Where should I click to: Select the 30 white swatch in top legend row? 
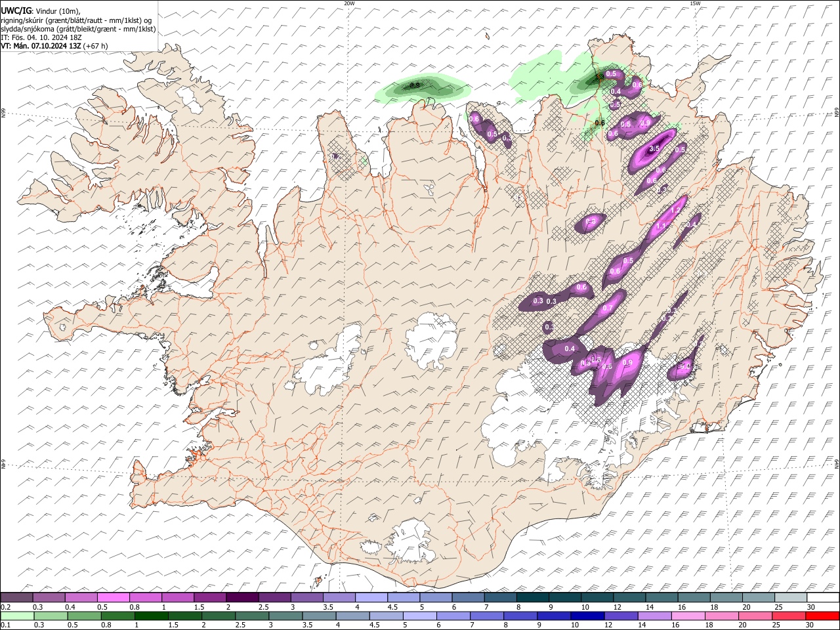[822, 597]
